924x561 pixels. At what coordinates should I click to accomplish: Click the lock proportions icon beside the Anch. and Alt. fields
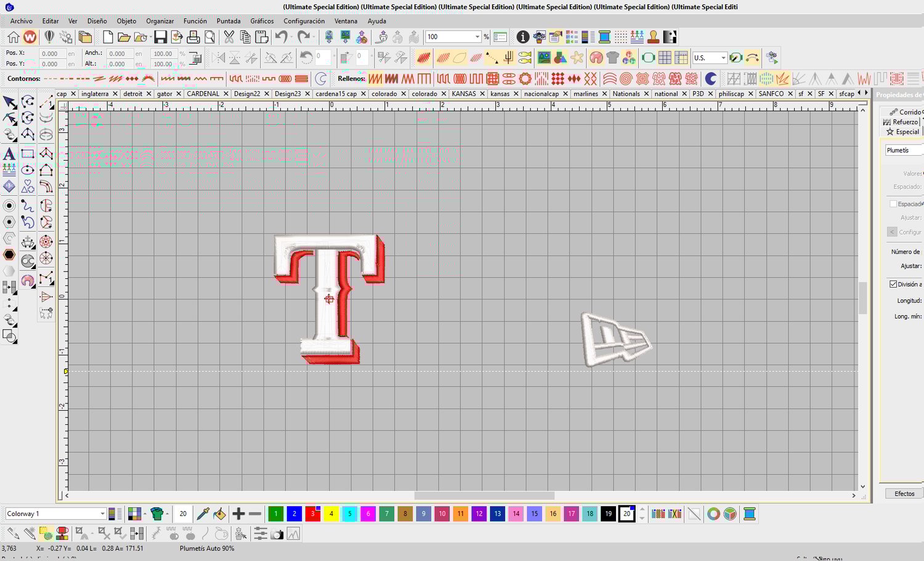pos(195,59)
